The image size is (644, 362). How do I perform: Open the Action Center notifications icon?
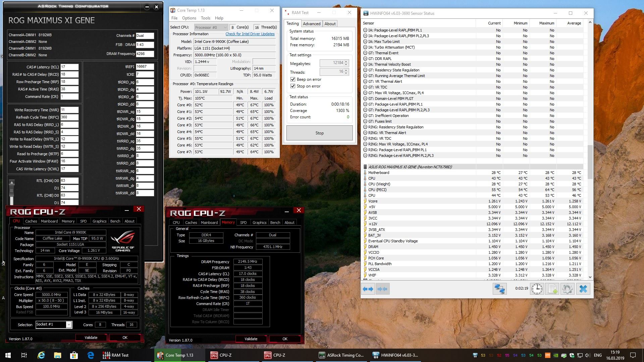pos(633,355)
